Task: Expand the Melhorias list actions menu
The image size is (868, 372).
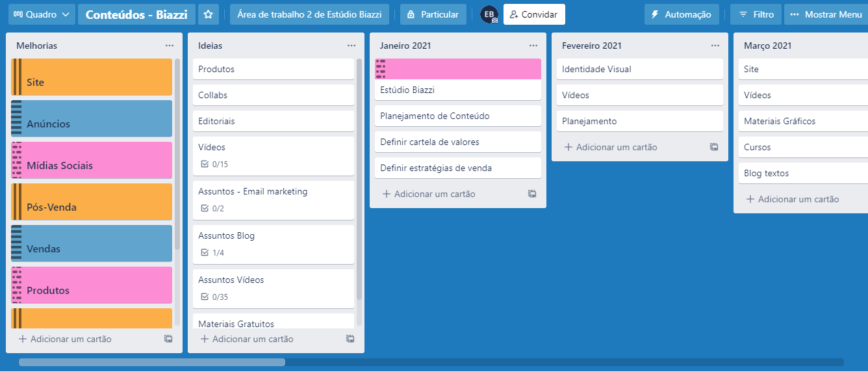Action: click(x=169, y=46)
